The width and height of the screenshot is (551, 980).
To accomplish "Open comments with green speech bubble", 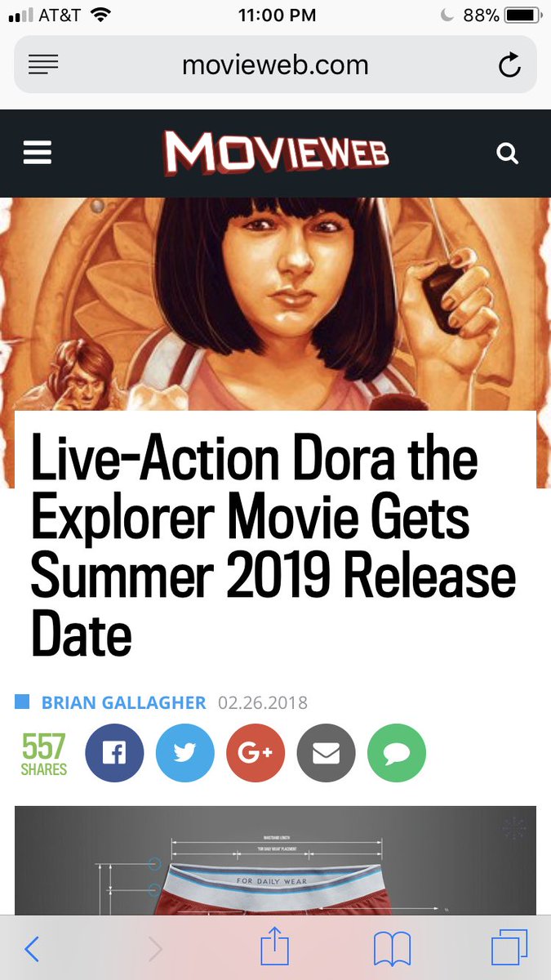I will coord(397,753).
